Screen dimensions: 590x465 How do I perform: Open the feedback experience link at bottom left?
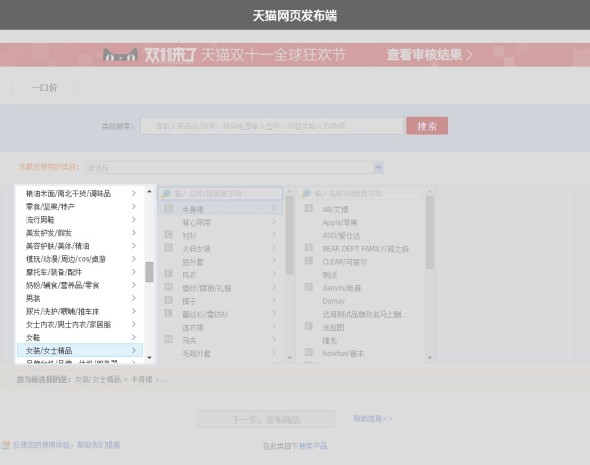66,445
